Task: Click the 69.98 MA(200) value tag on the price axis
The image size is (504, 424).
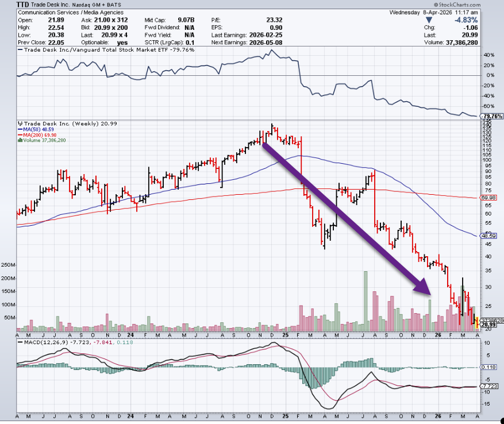Action: click(x=487, y=198)
